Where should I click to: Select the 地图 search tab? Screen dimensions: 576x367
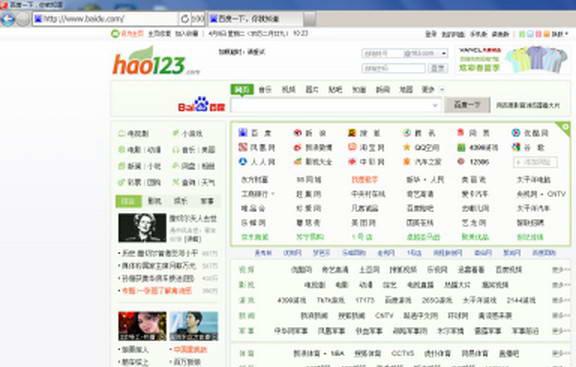[406, 90]
